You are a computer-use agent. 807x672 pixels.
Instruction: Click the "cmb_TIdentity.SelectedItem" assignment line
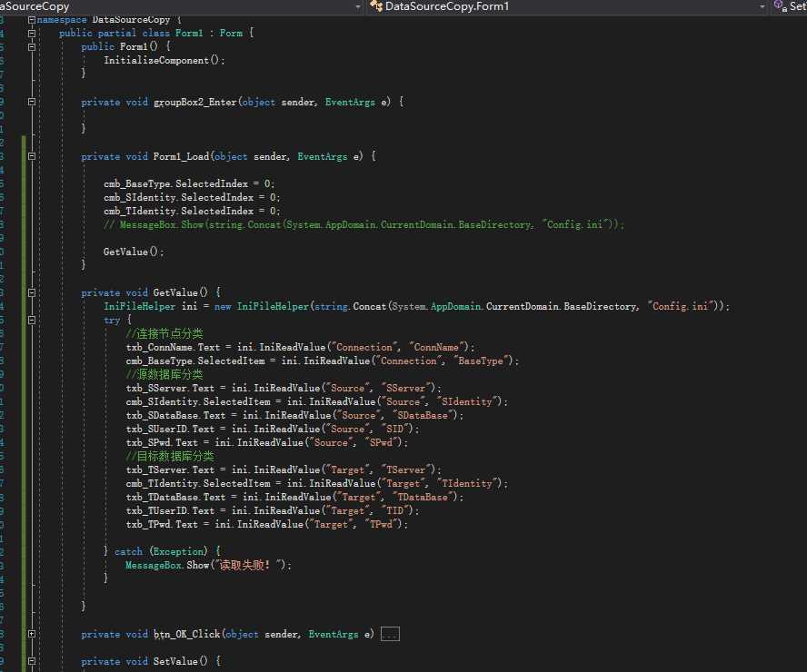pyautogui.click(x=316, y=483)
